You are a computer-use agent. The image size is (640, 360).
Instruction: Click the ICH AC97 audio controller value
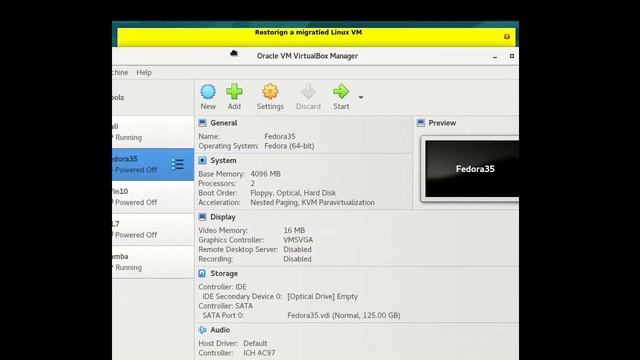[x=259, y=353]
